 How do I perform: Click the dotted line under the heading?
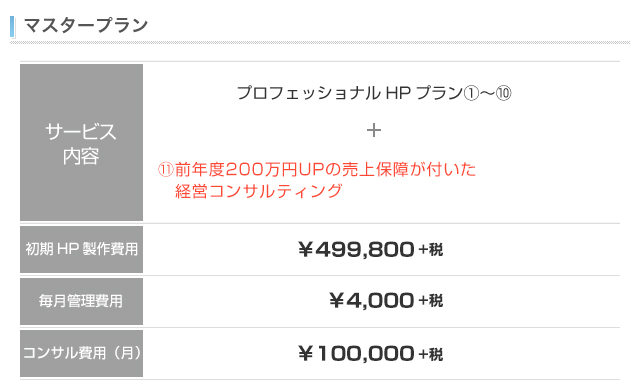pyautogui.click(x=320, y=42)
